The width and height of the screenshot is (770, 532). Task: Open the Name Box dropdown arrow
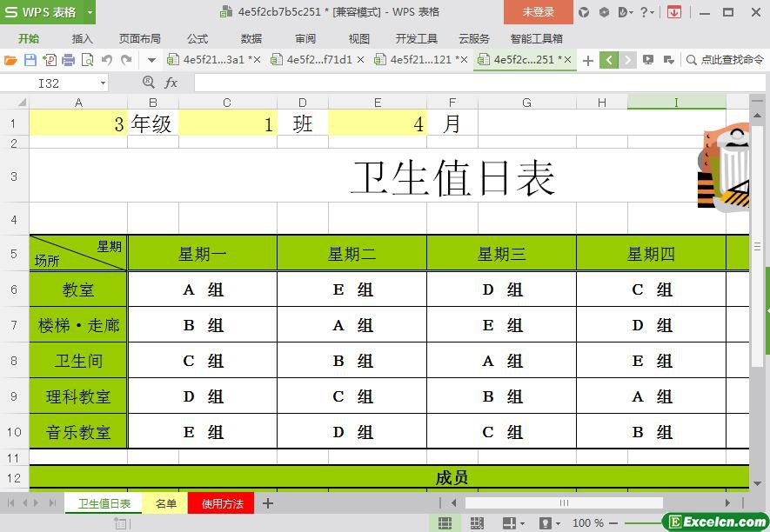tap(103, 83)
